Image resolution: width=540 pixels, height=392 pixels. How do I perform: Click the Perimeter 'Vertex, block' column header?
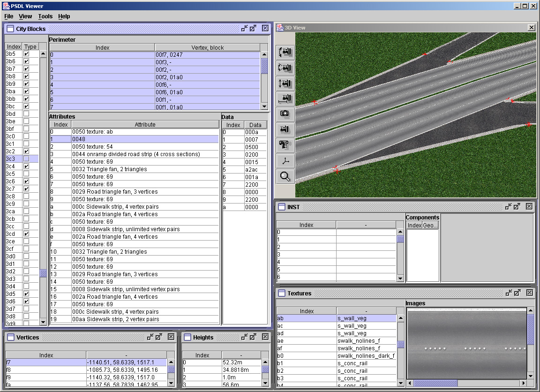[x=207, y=47]
